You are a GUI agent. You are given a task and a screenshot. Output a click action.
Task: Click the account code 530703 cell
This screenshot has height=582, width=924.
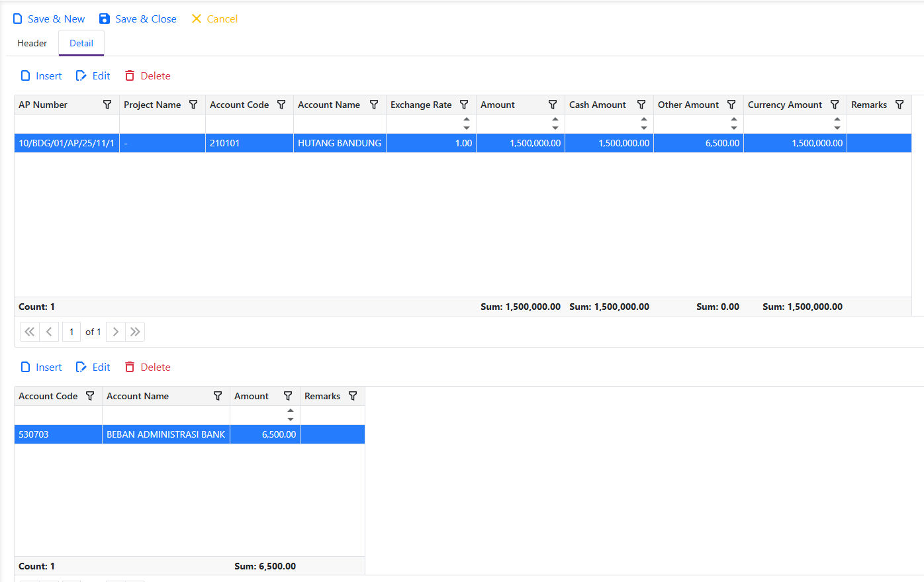point(58,434)
